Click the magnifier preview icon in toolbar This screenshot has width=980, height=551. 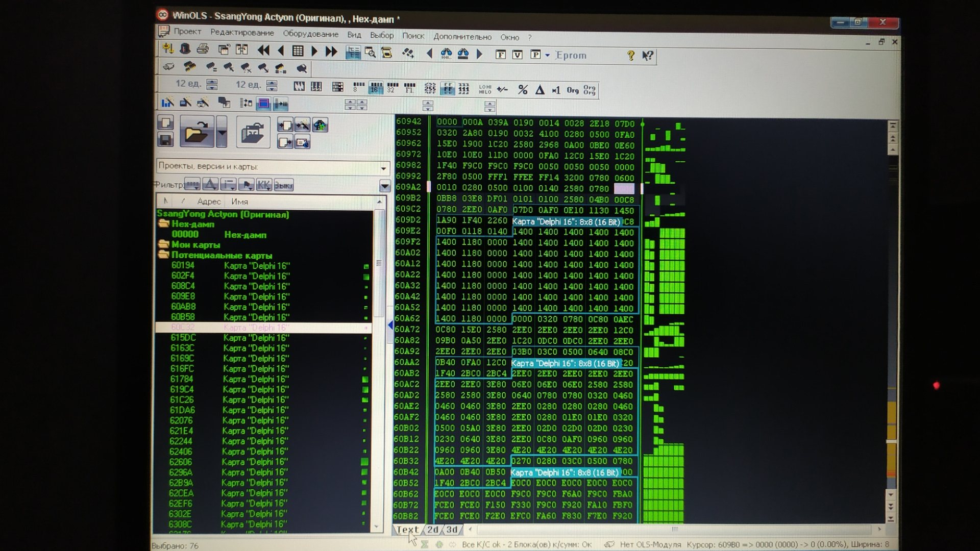click(x=370, y=52)
